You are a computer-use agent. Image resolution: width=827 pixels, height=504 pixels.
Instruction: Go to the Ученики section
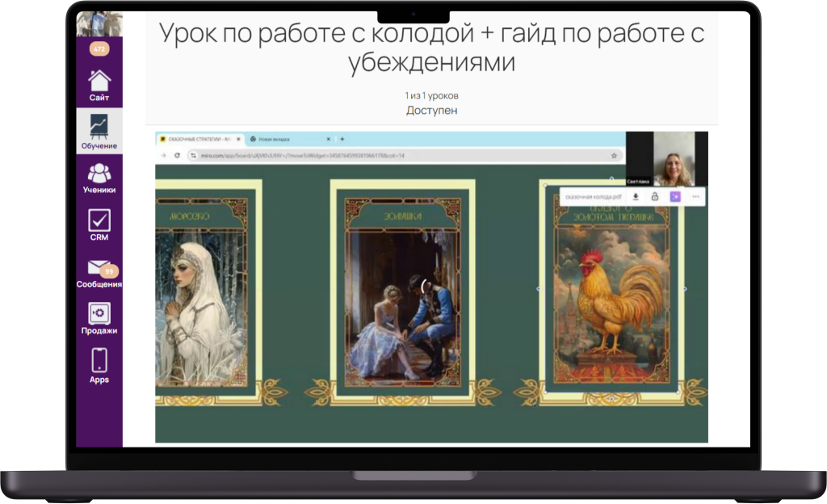tap(99, 178)
